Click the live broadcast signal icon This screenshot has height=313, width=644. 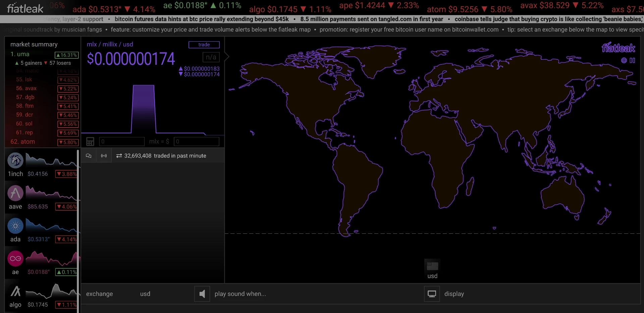104,156
